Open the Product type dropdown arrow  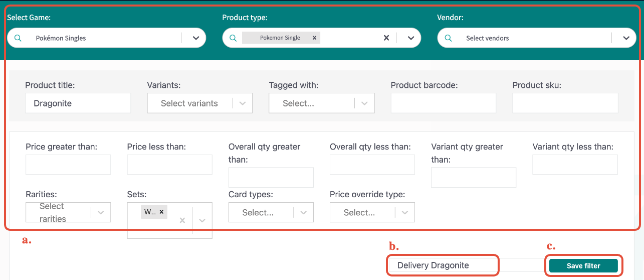tap(411, 38)
